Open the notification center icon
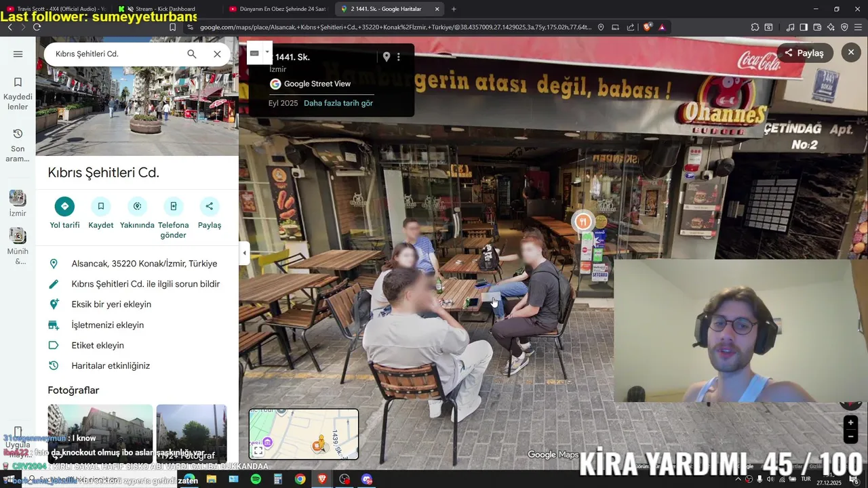The image size is (868, 488). click(x=854, y=479)
